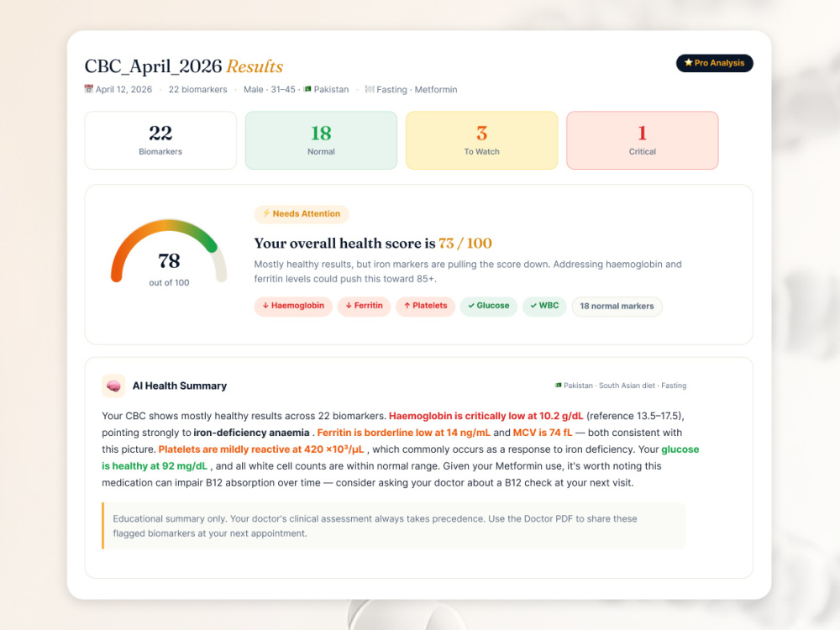The height and width of the screenshot is (630, 840).
Task: Select the Ferritin low chip
Action: 364,306
